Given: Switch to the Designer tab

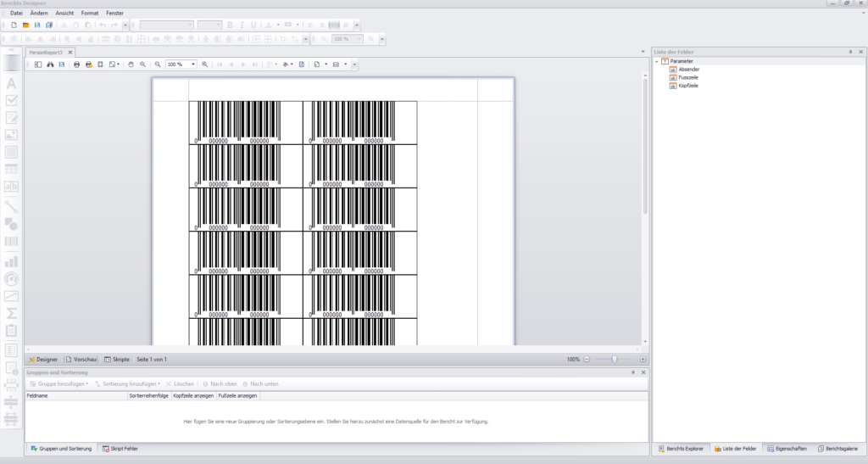Looking at the screenshot, I should 43,360.
